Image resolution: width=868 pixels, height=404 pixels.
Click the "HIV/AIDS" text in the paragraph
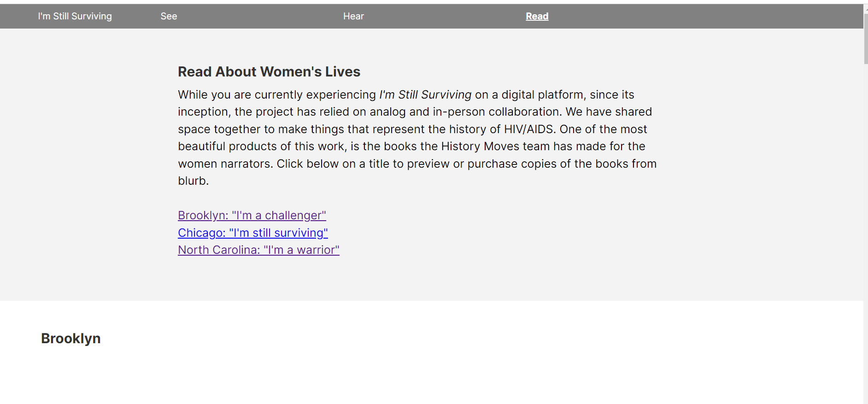point(528,129)
